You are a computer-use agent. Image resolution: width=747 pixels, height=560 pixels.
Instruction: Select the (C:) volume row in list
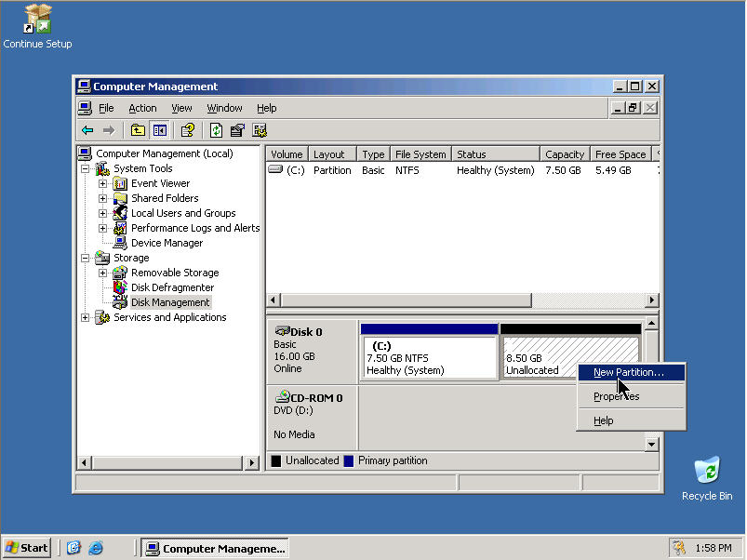click(462, 170)
